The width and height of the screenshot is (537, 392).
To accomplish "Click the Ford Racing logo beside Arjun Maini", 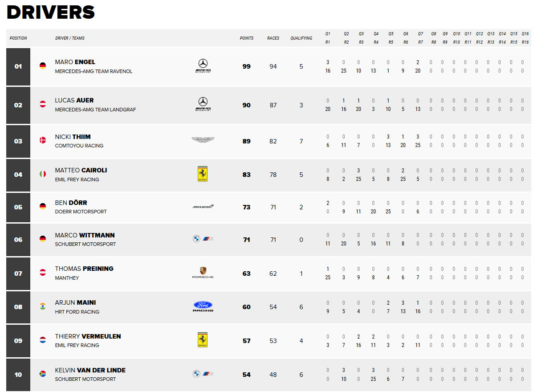I will click(x=203, y=306).
